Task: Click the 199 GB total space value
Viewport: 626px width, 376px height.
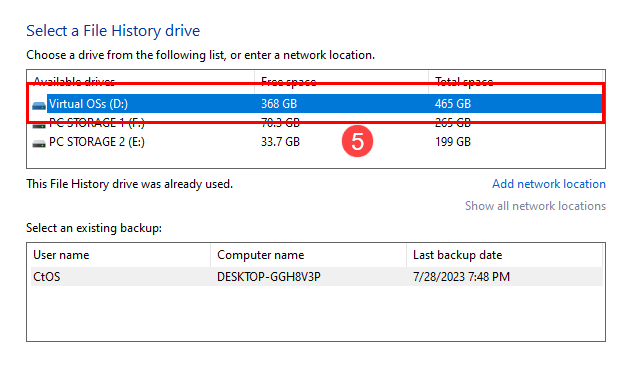Action: click(x=453, y=142)
